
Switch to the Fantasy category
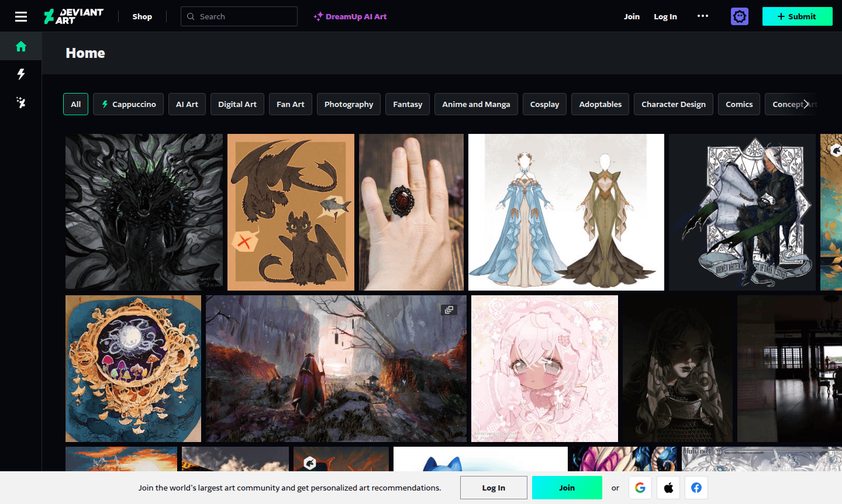407,103
